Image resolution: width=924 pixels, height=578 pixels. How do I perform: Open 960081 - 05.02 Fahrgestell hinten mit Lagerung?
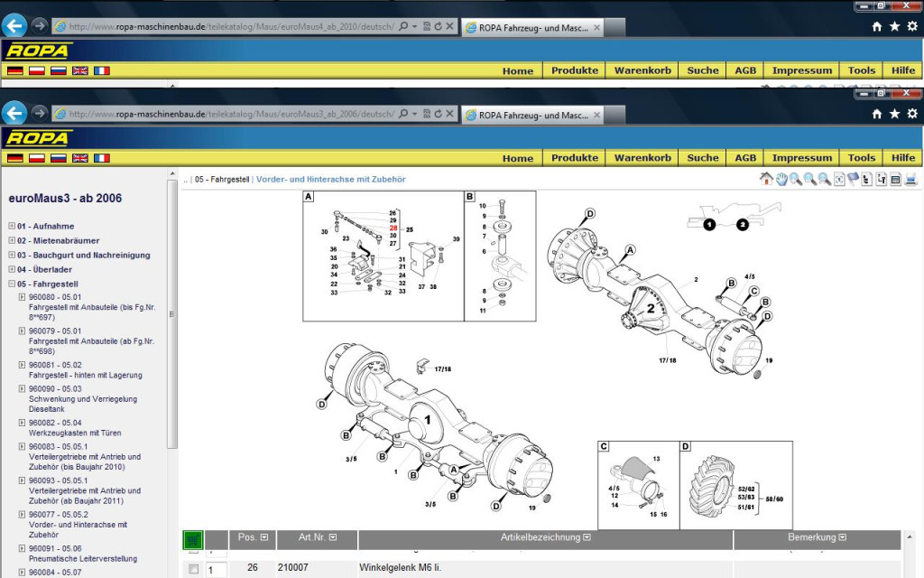tap(86, 369)
